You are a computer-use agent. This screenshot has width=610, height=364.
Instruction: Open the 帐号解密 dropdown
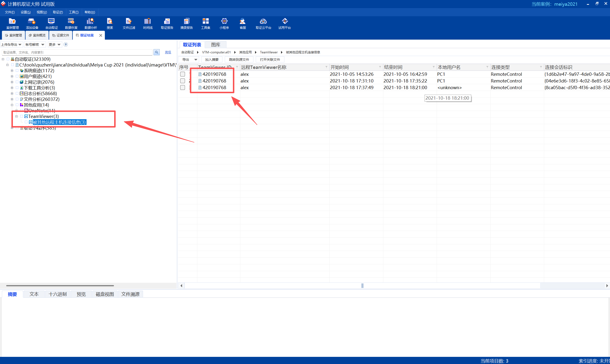[35, 45]
